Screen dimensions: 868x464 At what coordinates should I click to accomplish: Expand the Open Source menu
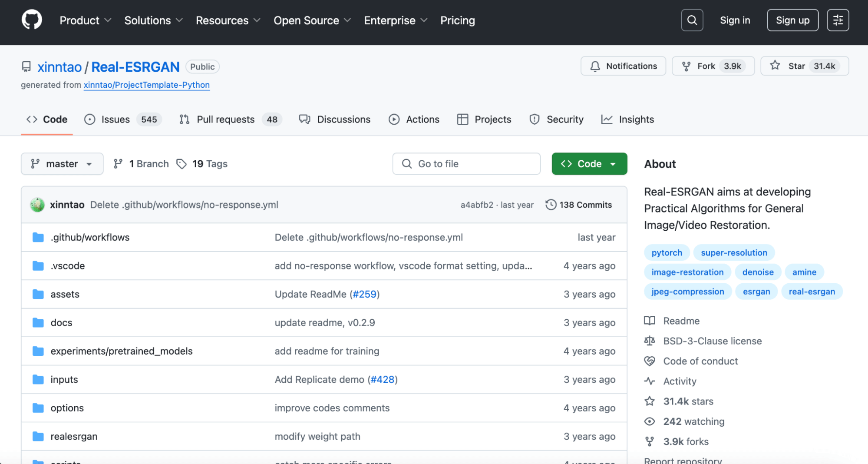312,20
